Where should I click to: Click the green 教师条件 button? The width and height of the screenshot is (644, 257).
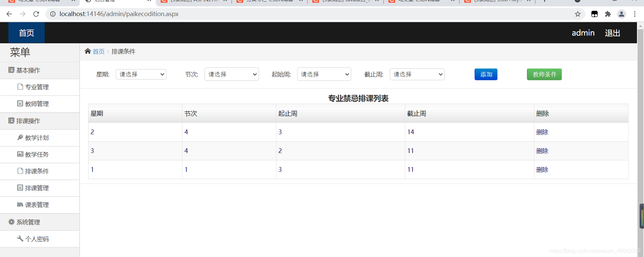pyautogui.click(x=544, y=74)
